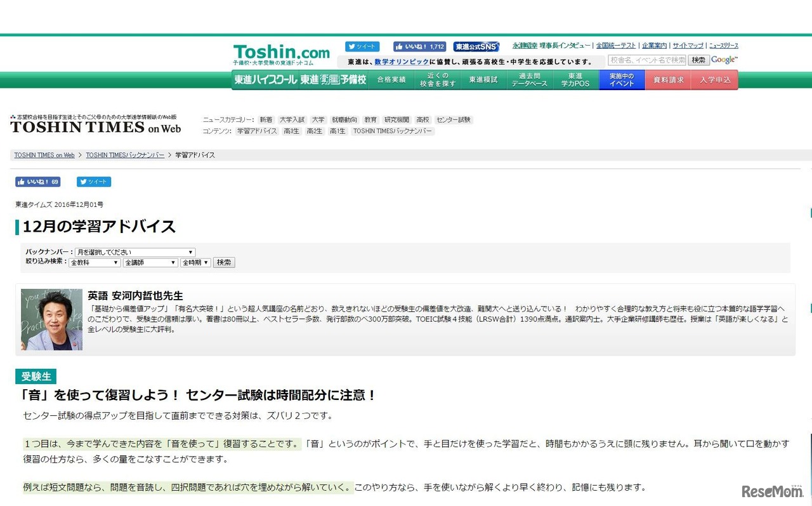
Task: Switch to the 合格実績 navigation tab
Action: coord(391,79)
